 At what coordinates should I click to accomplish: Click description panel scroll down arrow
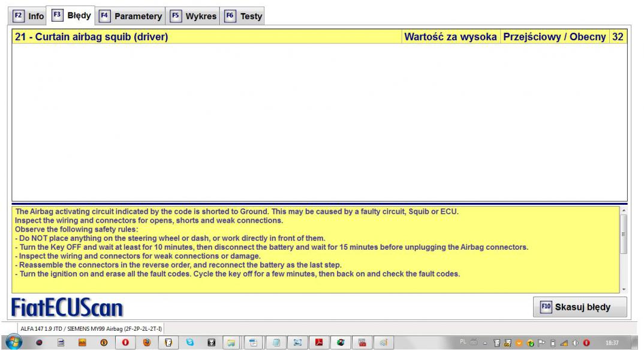pyautogui.click(x=624, y=289)
